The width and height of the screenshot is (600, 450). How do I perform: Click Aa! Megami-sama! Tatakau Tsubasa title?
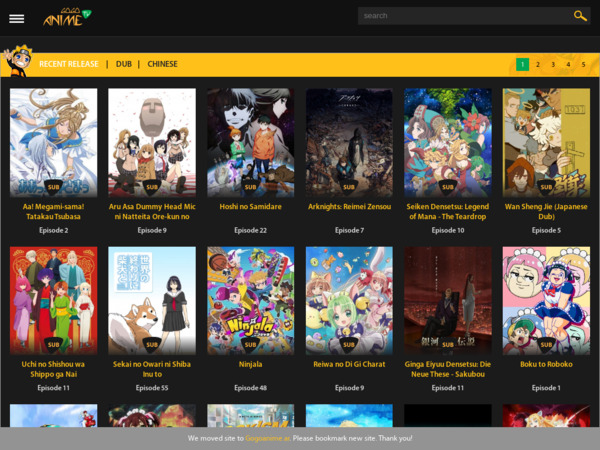tap(54, 212)
